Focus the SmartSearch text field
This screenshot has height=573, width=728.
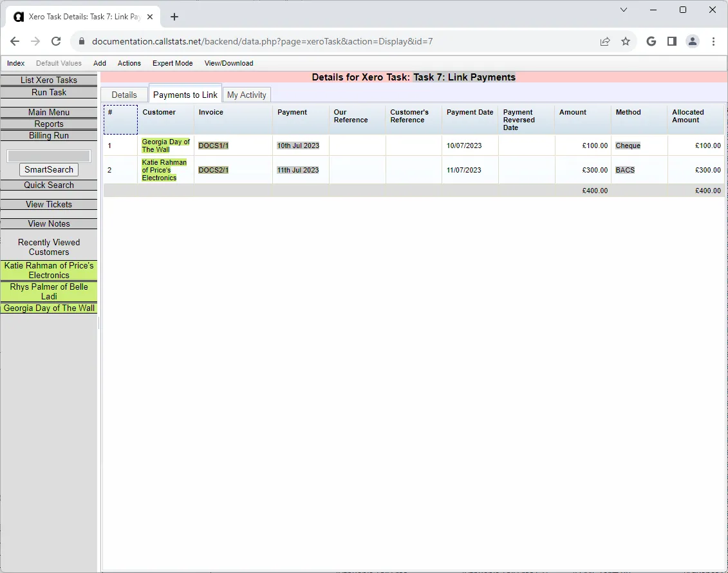click(49, 156)
